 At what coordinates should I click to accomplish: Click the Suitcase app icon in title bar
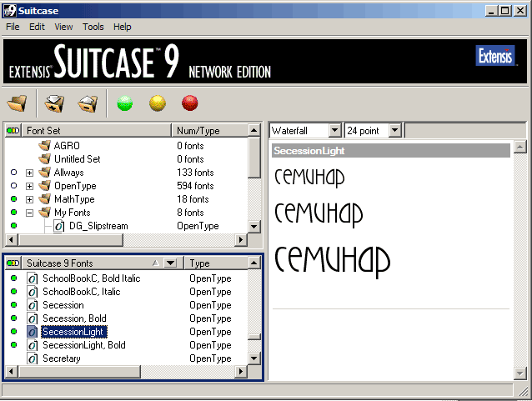(x=9, y=11)
